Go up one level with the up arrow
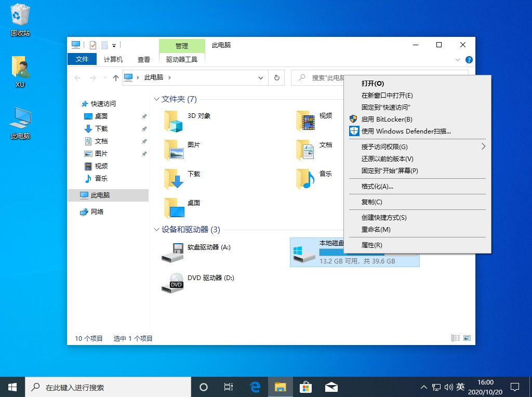The image size is (532, 397). (x=116, y=78)
